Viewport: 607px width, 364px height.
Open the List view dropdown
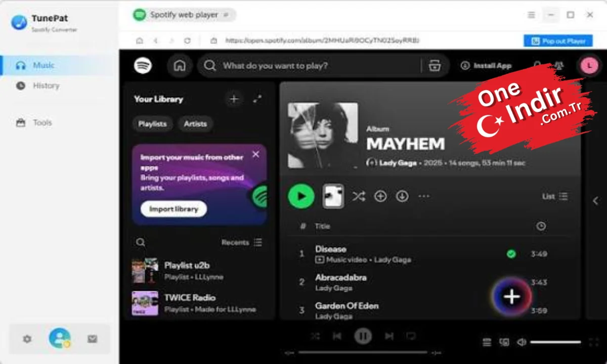click(555, 196)
